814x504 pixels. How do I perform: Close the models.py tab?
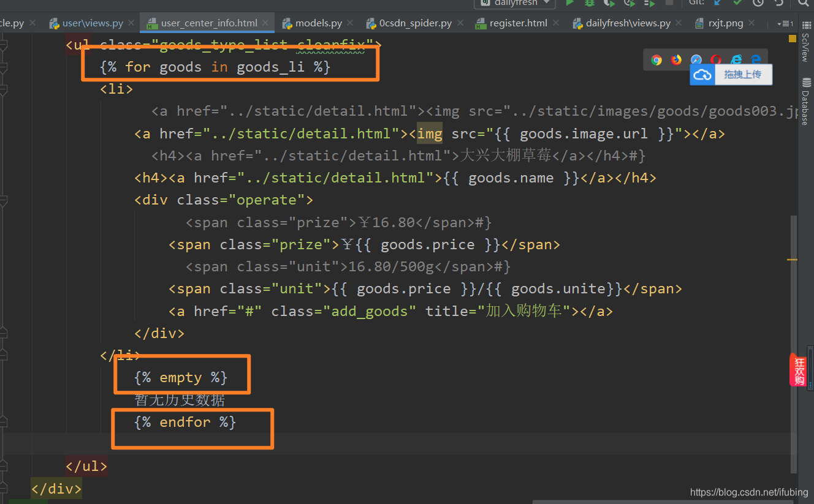point(351,23)
